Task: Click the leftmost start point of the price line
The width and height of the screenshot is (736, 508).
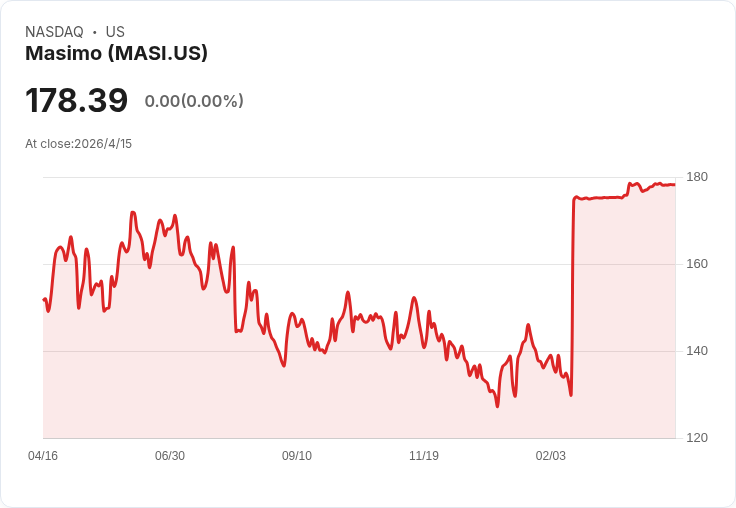Action: click(44, 299)
